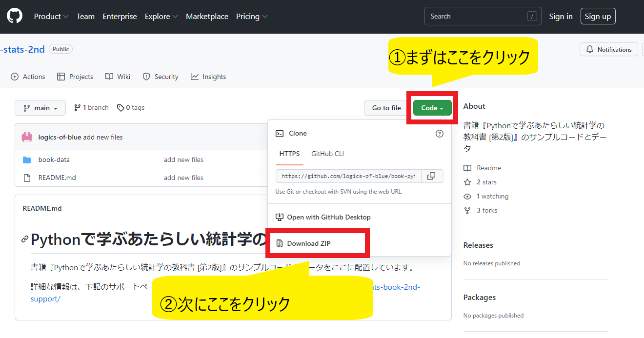View the 3 forks link

tap(481, 210)
